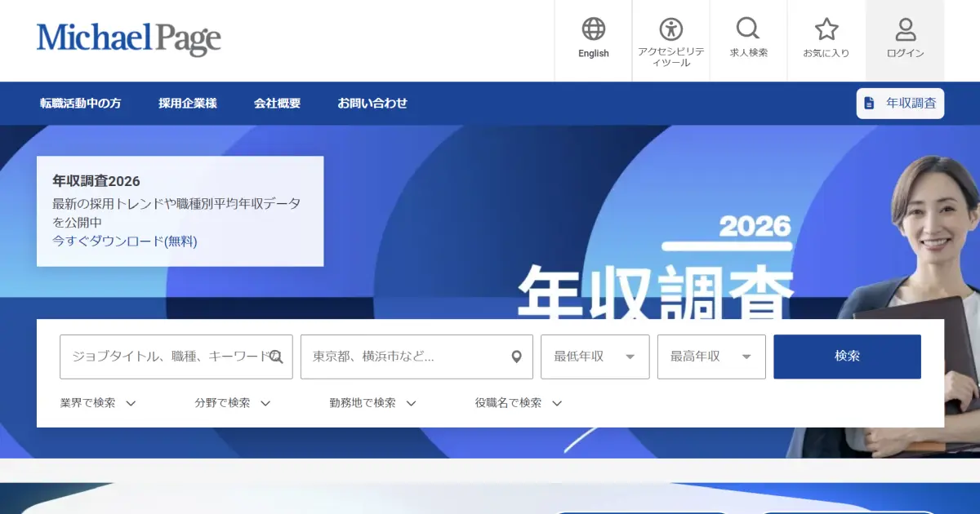Expand 分野で検索 section
This screenshot has width=980, height=514.
click(232, 403)
